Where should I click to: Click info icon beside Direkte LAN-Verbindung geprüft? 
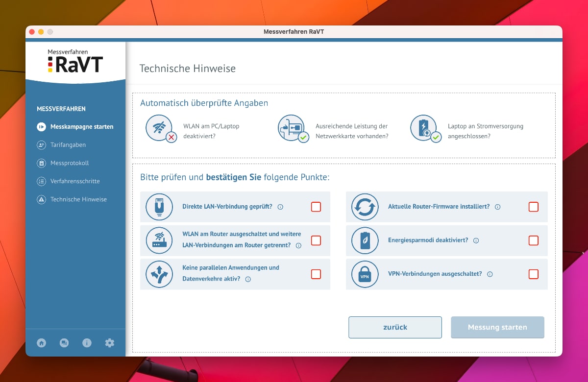(280, 207)
